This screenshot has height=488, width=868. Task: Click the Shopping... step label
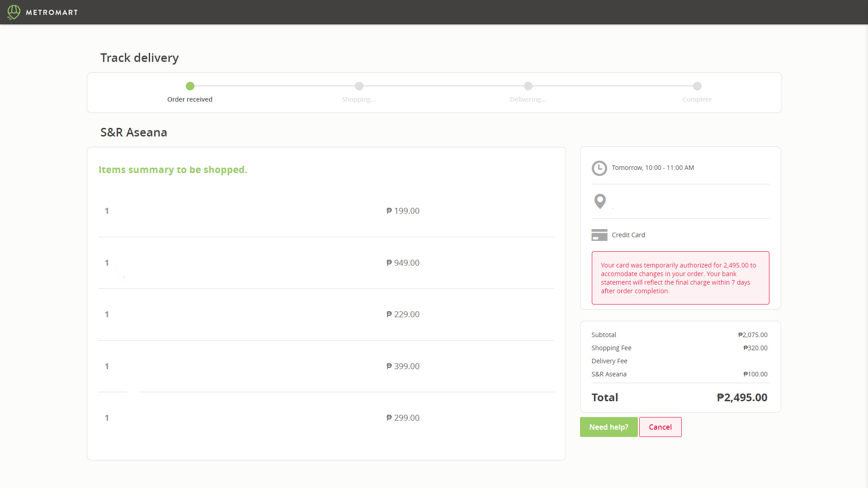pyautogui.click(x=359, y=99)
